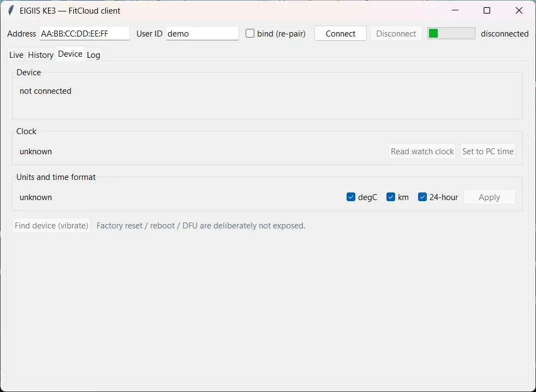Click Set to PC time button
Screen dimensions: 536x392
(x=488, y=151)
